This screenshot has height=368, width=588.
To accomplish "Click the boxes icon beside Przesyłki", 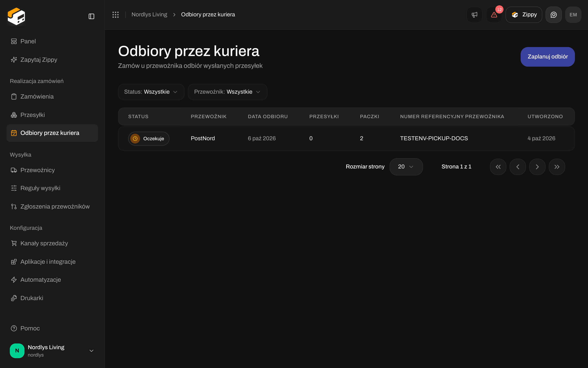I will pos(14,115).
